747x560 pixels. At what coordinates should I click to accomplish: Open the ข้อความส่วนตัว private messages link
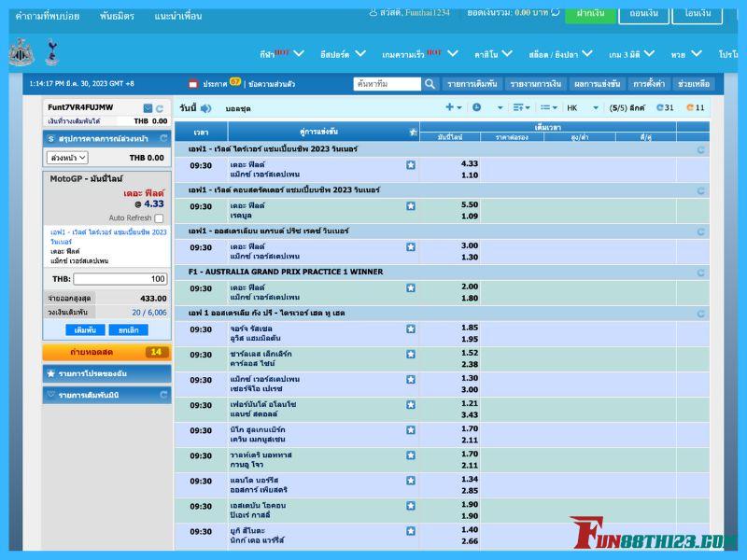point(272,84)
